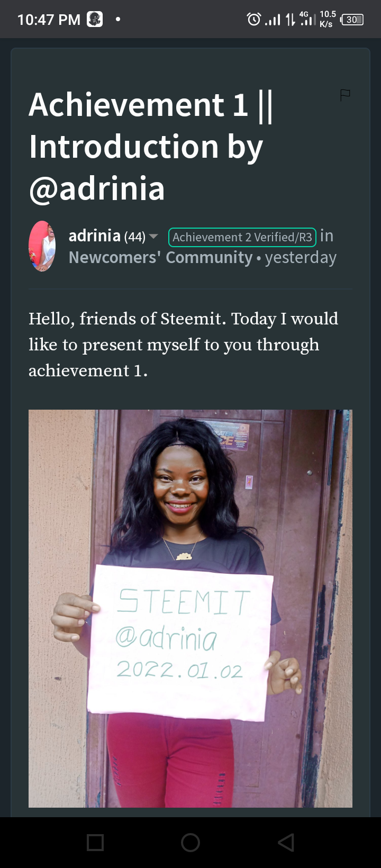Image resolution: width=381 pixels, height=868 pixels.
Task: Tap the post title Achievement 1 Introduction
Action: pyautogui.click(x=151, y=147)
